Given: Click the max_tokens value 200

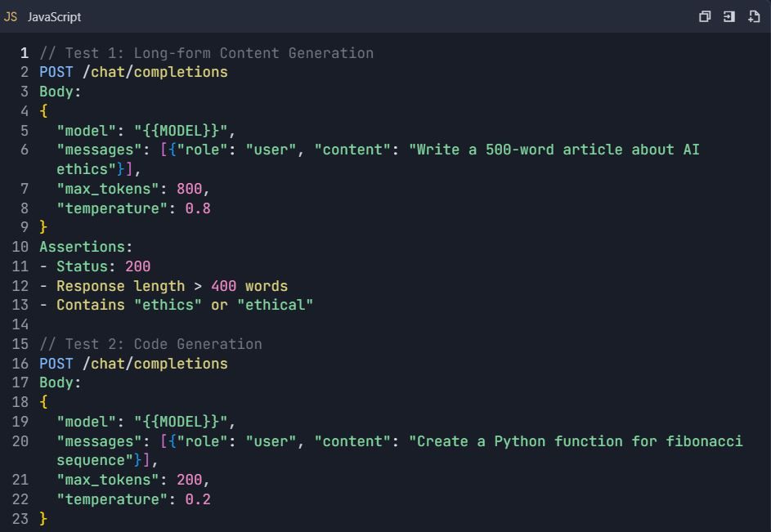Looking at the screenshot, I should [190, 480].
